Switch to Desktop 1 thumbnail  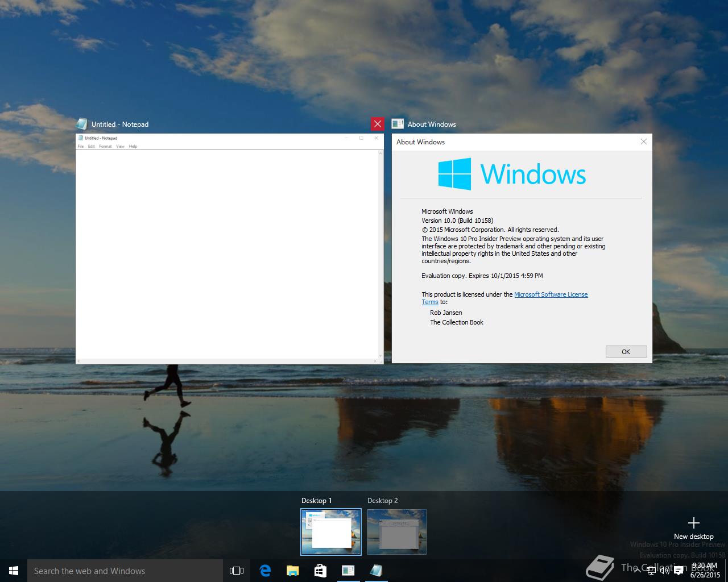pos(331,531)
